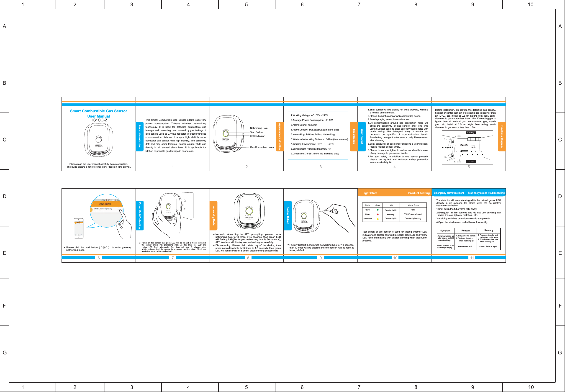Click the 'Symptom' column header
Viewport: 565px width, 392px height.
pos(445,231)
